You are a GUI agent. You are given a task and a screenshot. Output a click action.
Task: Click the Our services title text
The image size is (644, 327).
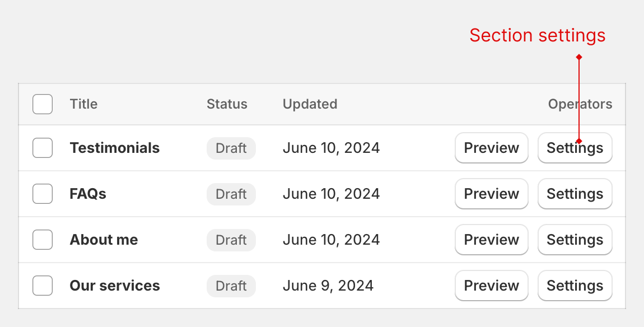pos(114,286)
